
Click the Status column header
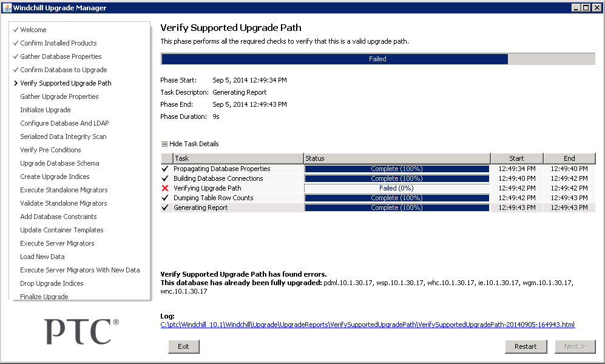tap(396, 158)
